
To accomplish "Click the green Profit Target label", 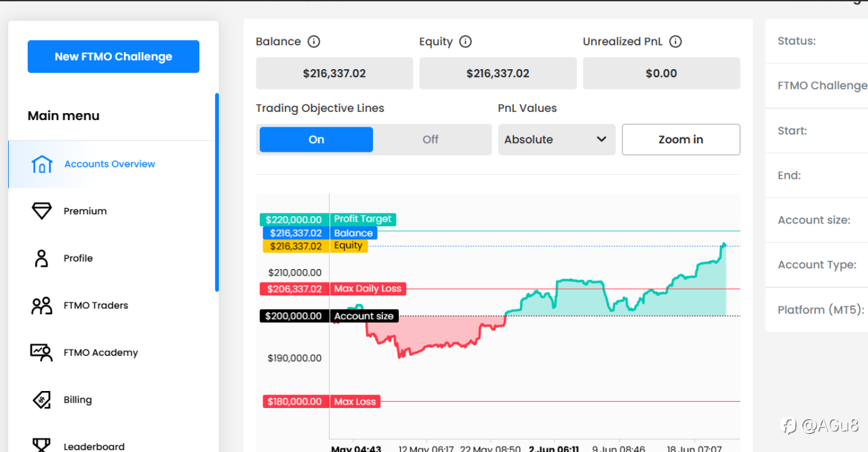I will click(x=363, y=219).
